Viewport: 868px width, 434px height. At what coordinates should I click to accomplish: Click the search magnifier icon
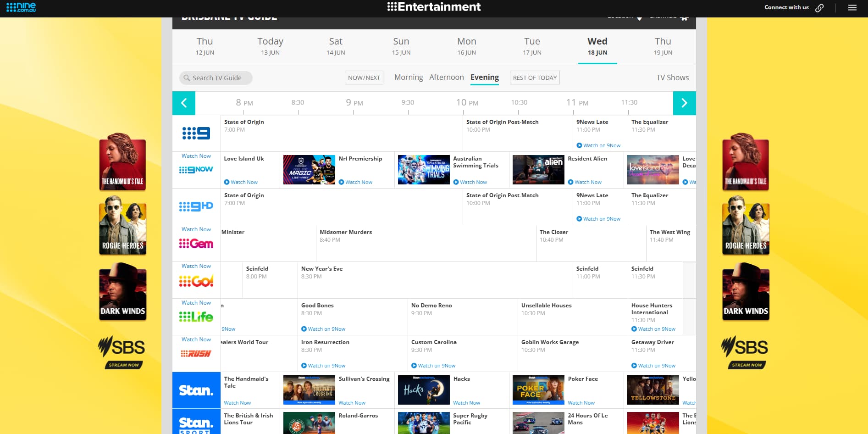click(187, 78)
